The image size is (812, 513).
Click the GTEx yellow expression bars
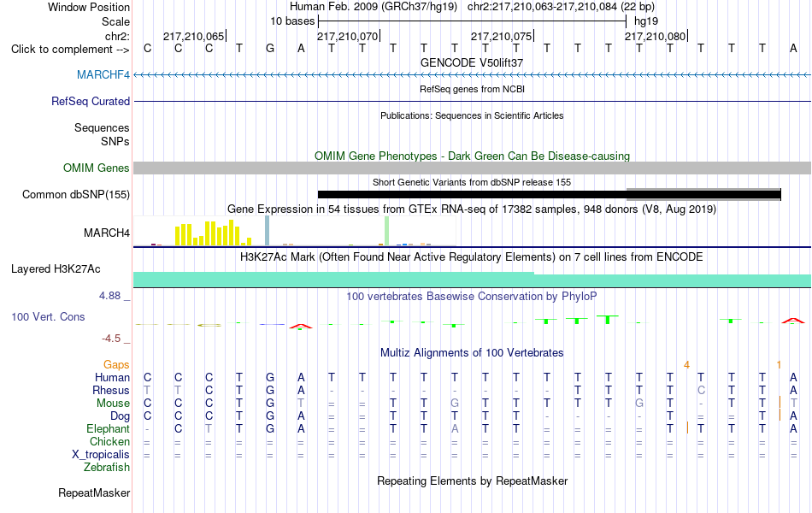point(214,233)
